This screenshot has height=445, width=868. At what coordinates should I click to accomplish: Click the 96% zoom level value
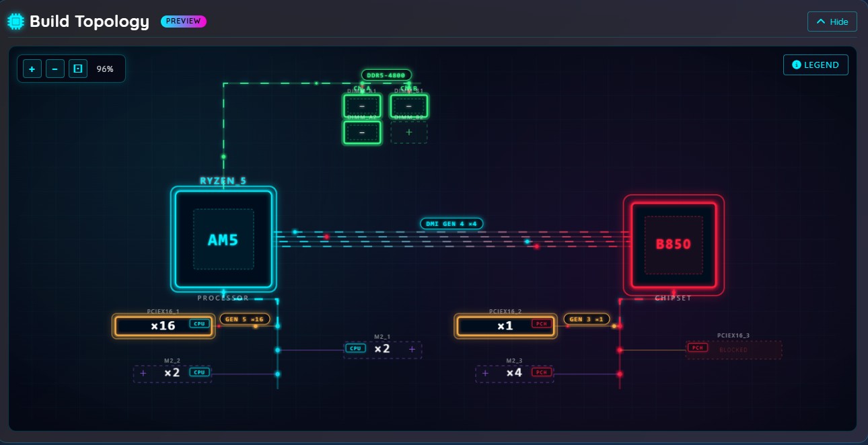105,69
